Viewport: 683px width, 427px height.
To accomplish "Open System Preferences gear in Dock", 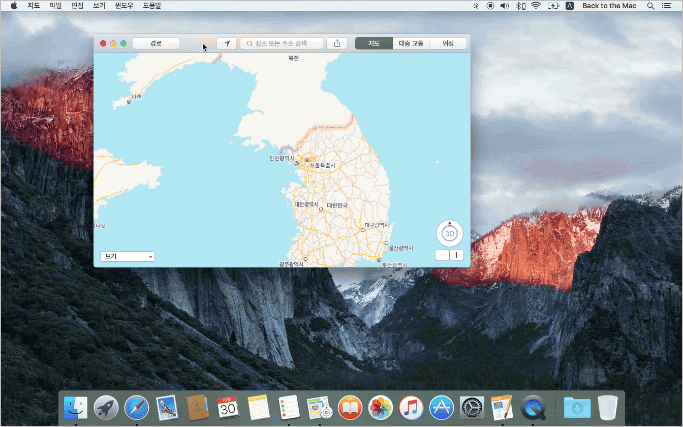I will pyautogui.click(x=472, y=408).
